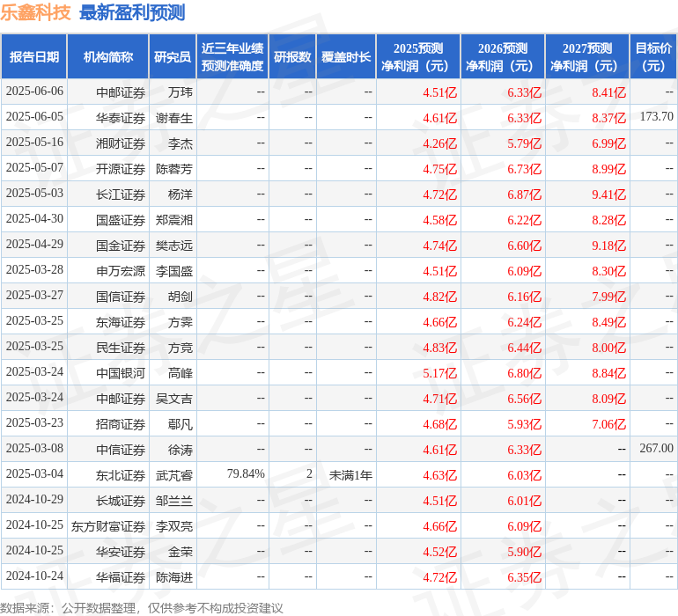Click analyst name 李双亮
The image size is (678, 616).
[x=174, y=526]
